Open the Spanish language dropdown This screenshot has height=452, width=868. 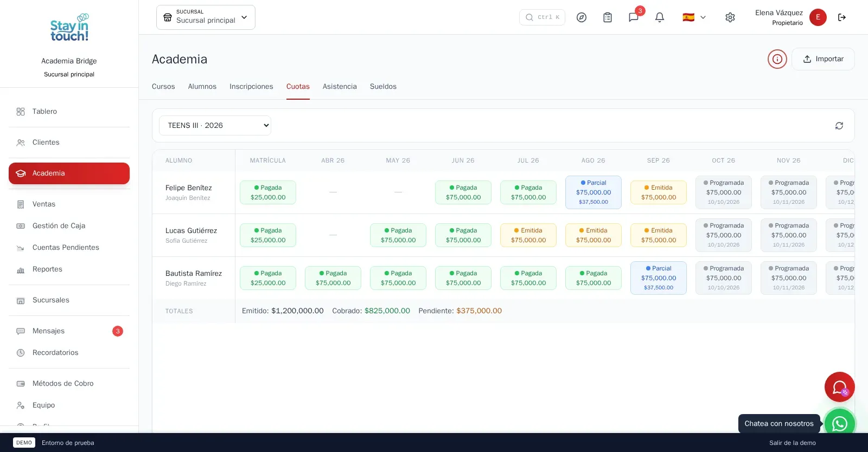point(694,17)
